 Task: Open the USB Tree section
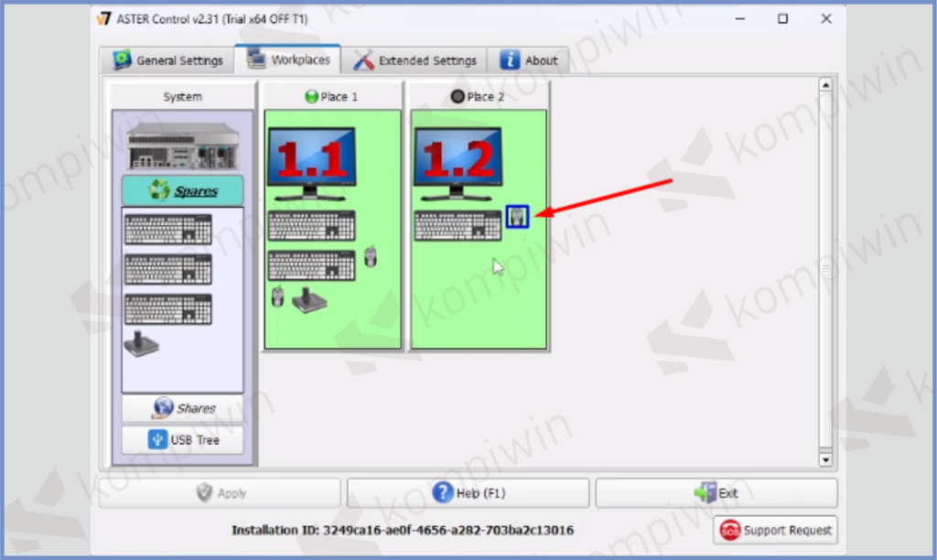tap(183, 440)
